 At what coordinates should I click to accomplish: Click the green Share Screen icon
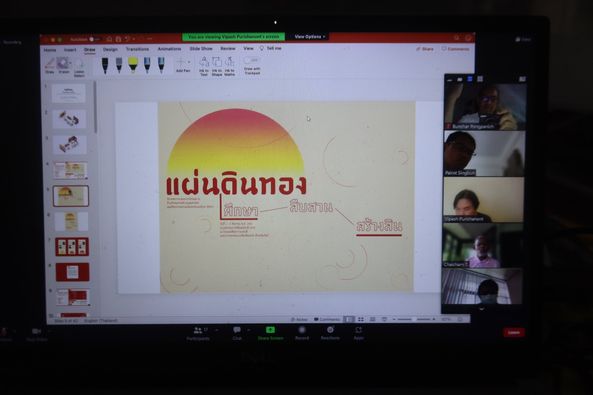point(270,330)
